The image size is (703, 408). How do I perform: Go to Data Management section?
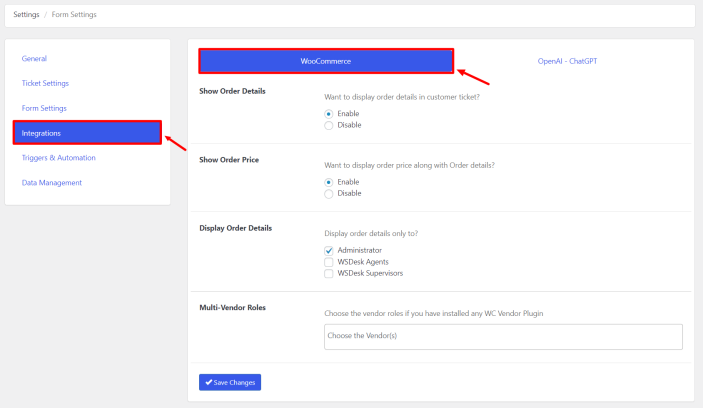pyautogui.click(x=52, y=182)
